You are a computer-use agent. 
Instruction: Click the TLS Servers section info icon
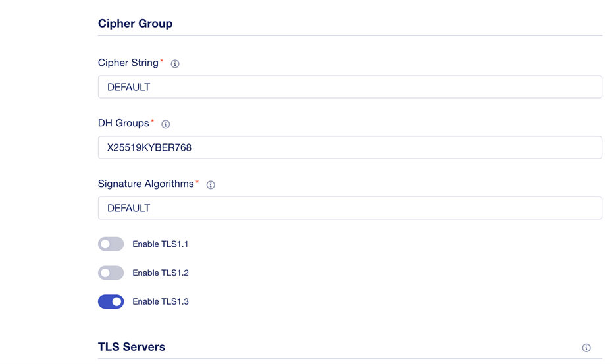coord(586,348)
